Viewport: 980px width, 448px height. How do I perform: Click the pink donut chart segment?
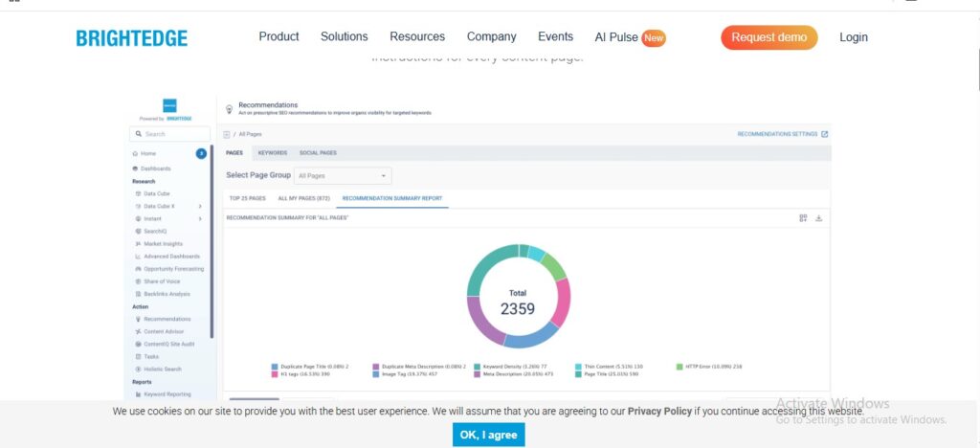pos(561,303)
